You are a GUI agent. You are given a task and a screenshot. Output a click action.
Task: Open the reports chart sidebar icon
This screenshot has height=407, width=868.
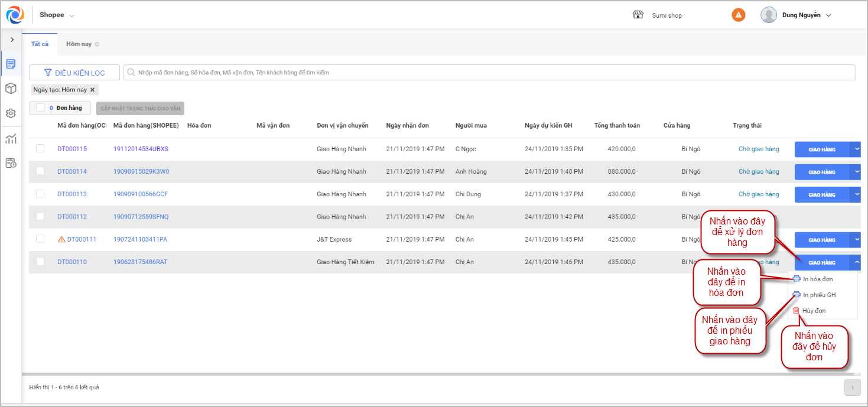[x=11, y=139]
